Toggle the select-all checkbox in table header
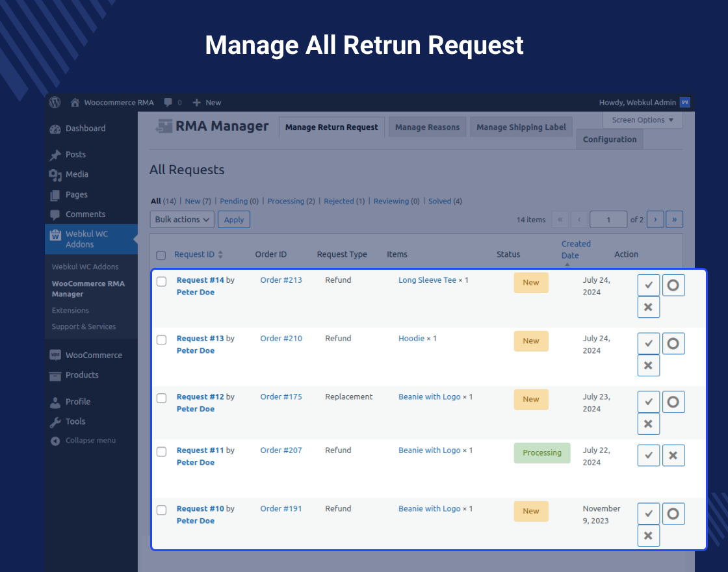Screen dimensions: 728x572 (x=162, y=255)
